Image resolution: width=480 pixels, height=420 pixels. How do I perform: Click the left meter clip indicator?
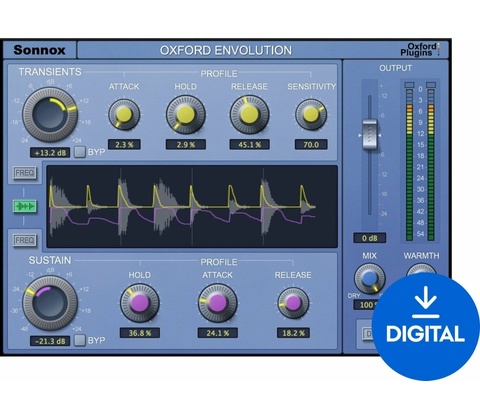pyautogui.click(x=409, y=85)
